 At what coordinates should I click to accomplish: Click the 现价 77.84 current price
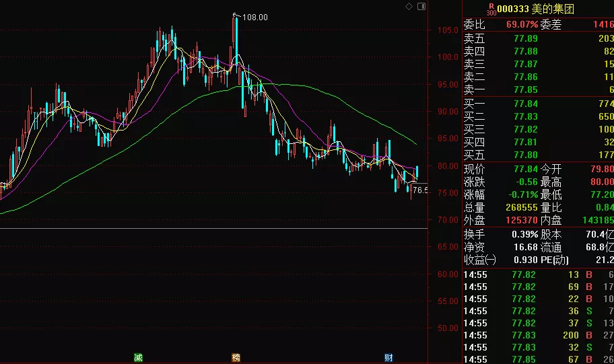pos(525,169)
